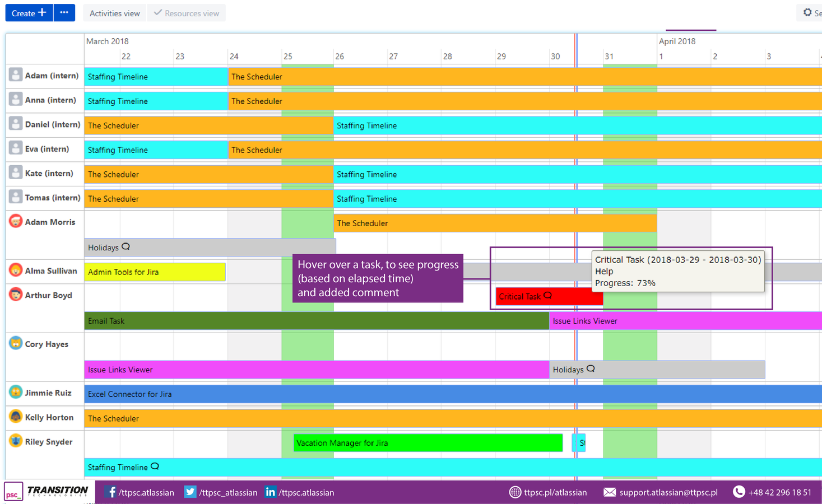Screen dimensions: 822x504
Task: Click comment icon on Riley Snyder Staffing Timeline
Action: coord(155,466)
